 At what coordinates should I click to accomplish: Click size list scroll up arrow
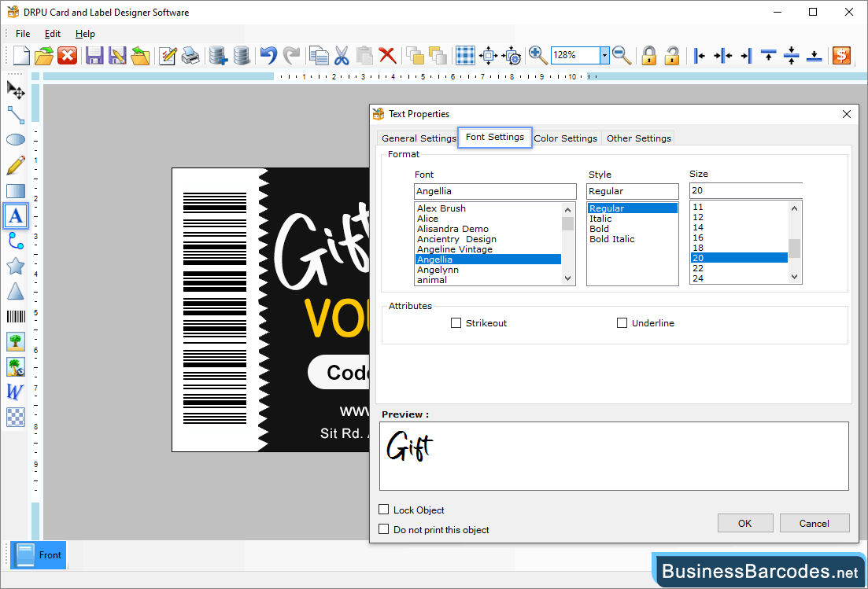pos(794,208)
